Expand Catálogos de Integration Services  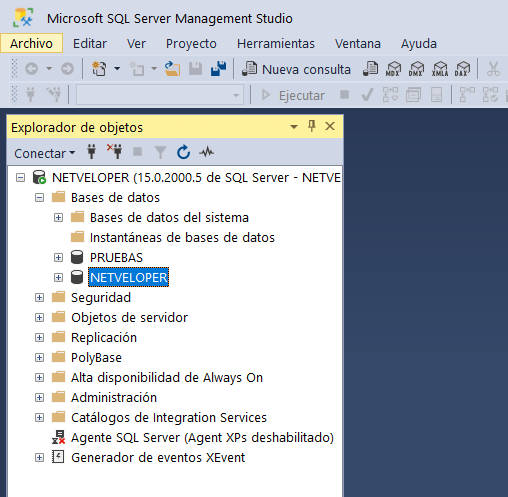39,418
